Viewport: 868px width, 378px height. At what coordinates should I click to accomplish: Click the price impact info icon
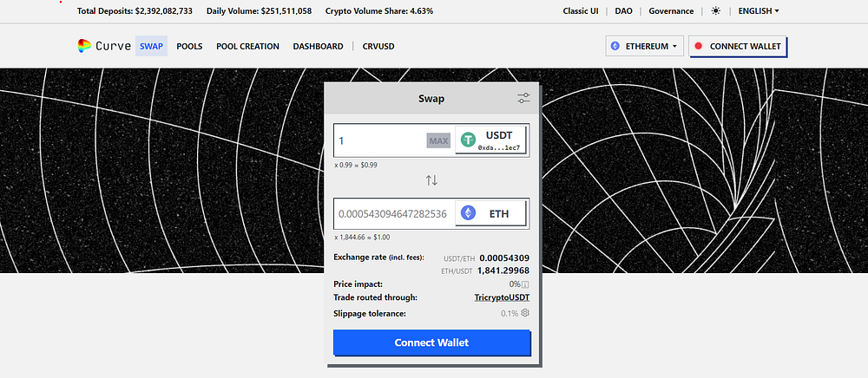[x=525, y=284]
